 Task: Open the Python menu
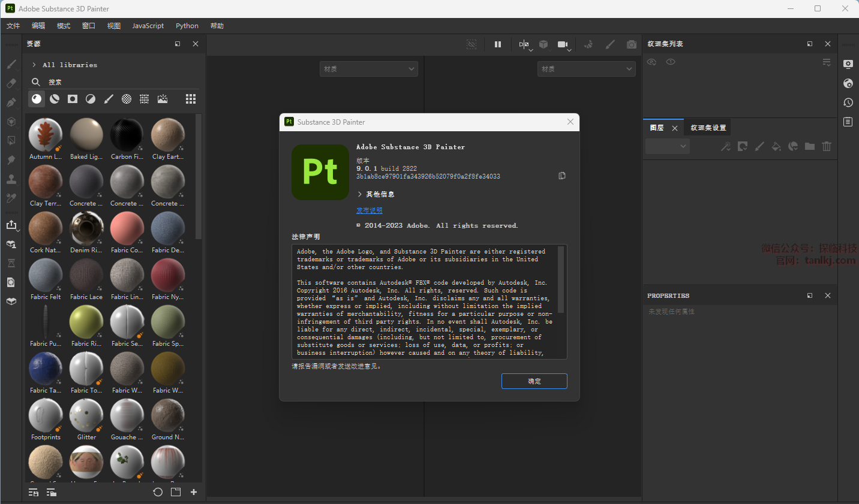pos(187,26)
